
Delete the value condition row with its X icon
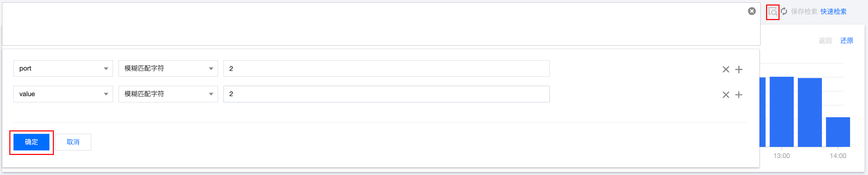point(726,95)
